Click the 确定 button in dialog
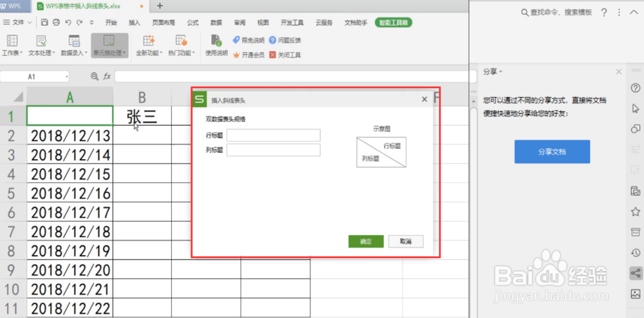The height and width of the screenshot is (318, 644). [366, 241]
